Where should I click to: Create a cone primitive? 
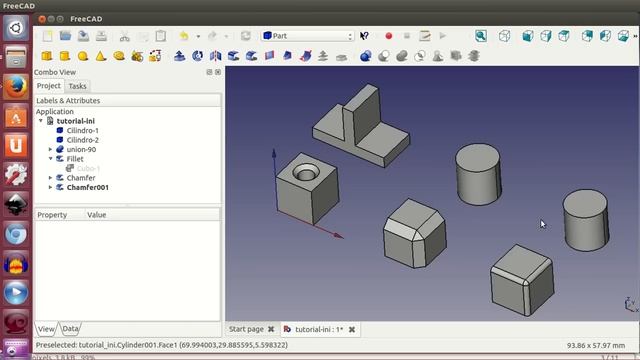[101, 56]
